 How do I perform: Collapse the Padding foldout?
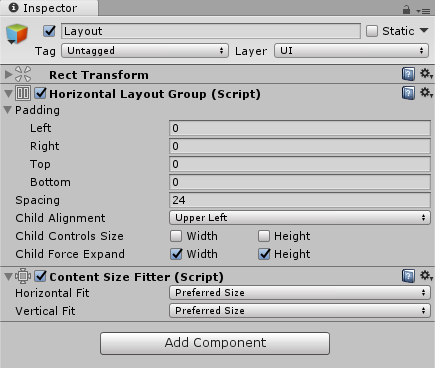point(7,110)
